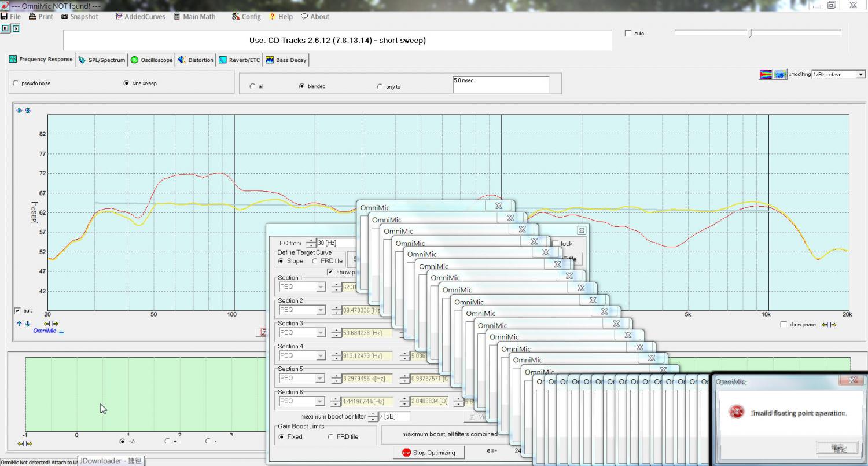Open Snapshot with the camera icon

point(80,17)
